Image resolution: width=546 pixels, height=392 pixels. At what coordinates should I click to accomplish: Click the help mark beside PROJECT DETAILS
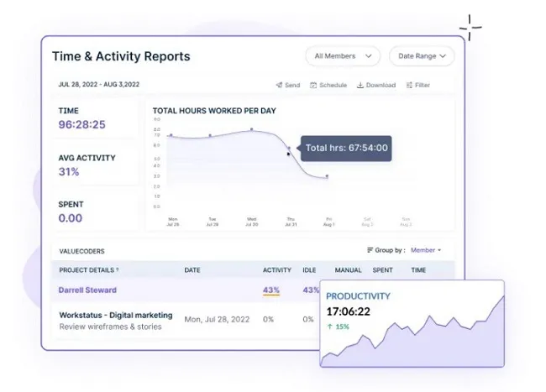coord(118,269)
